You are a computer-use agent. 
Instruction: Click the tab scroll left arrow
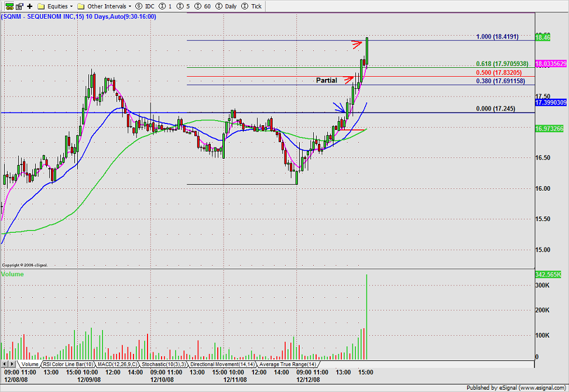point(5,364)
